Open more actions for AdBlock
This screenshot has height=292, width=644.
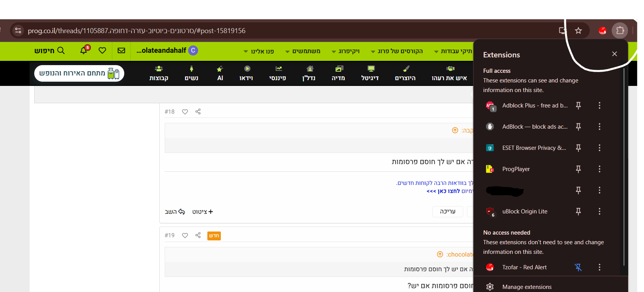click(x=599, y=127)
